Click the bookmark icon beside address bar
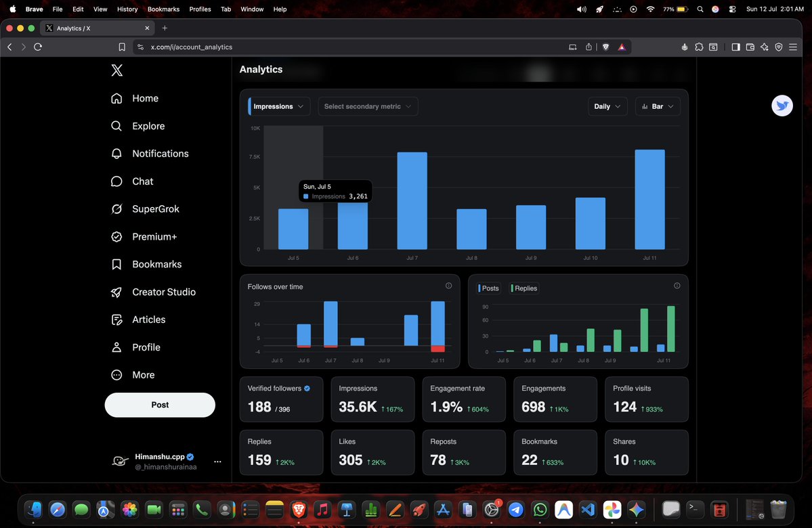Image resolution: width=812 pixels, height=528 pixels. click(x=122, y=47)
